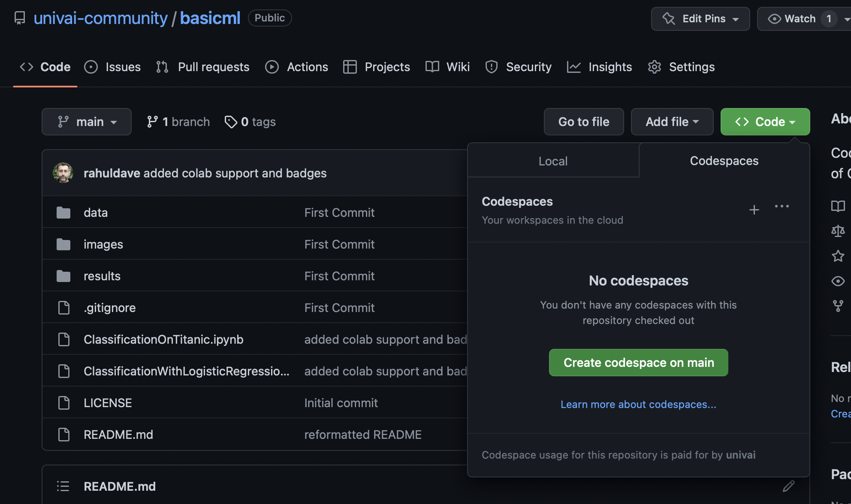Screen dimensions: 851x504
Task: Open the three-dots codespaces options menu
Action: (782, 207)
